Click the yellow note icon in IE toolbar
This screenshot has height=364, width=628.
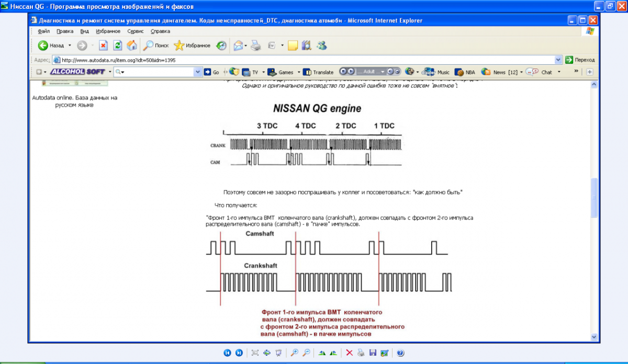[x=293, y=45]
